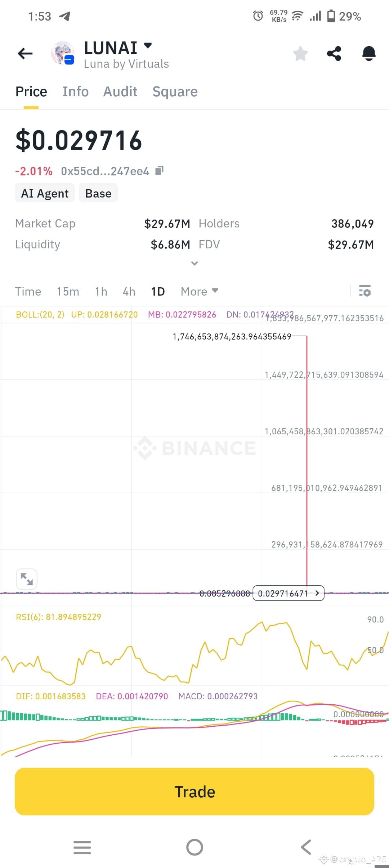Open the More timeframe dropdown
The image size is (389, 868).
coord(200,291)
